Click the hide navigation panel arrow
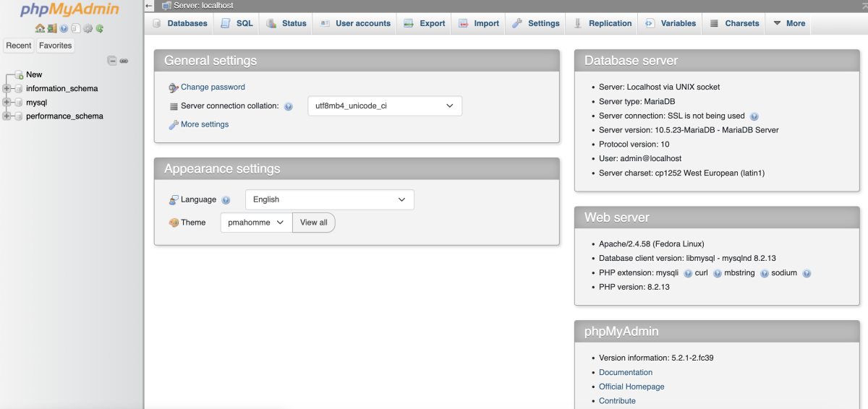The width and height of the screenshot is (868, 409). [x=149, y=6]
